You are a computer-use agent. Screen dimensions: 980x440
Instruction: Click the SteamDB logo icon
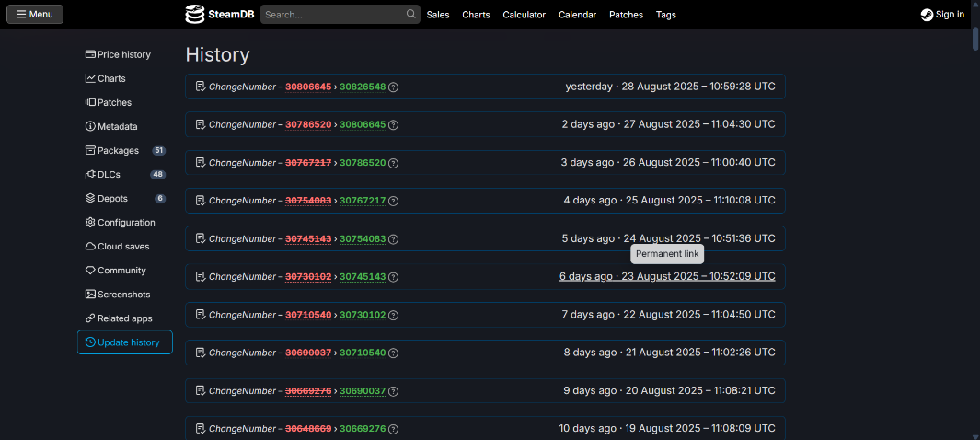click(194, 14)
